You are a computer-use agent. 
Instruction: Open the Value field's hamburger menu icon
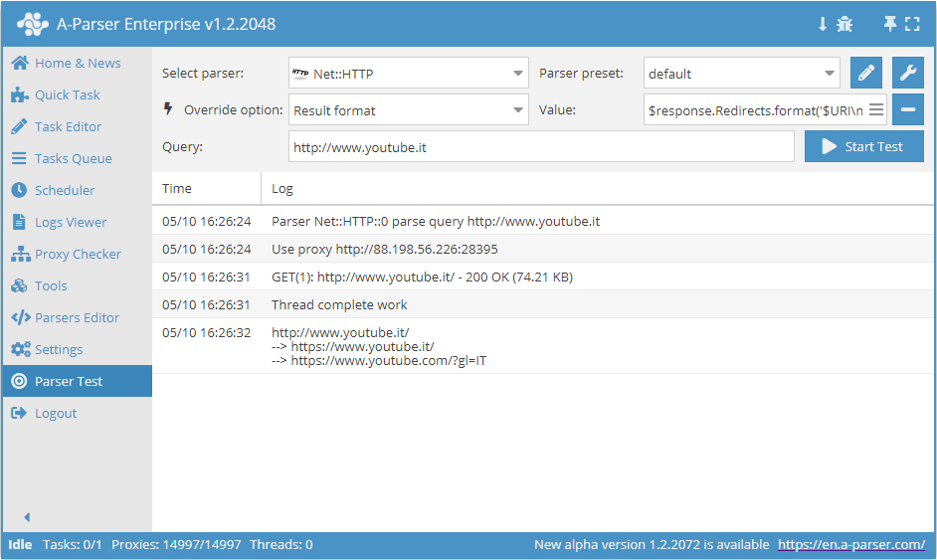(875, 110)
